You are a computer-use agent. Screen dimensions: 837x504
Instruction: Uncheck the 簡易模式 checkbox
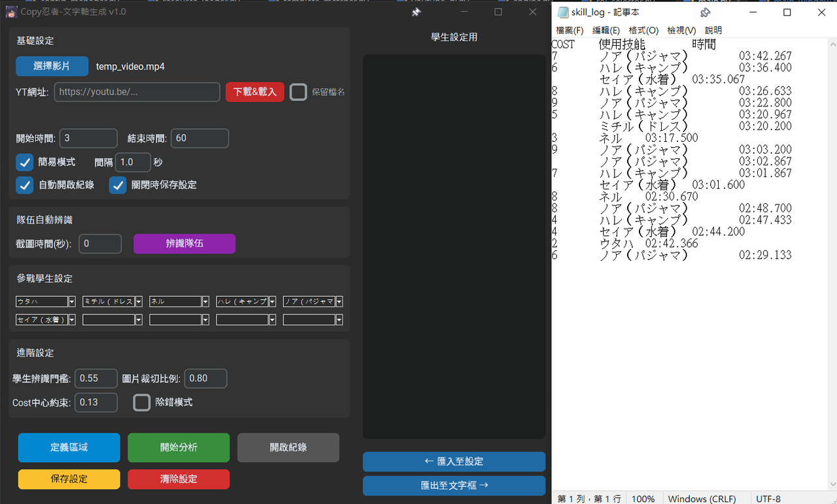coord(25,162)
